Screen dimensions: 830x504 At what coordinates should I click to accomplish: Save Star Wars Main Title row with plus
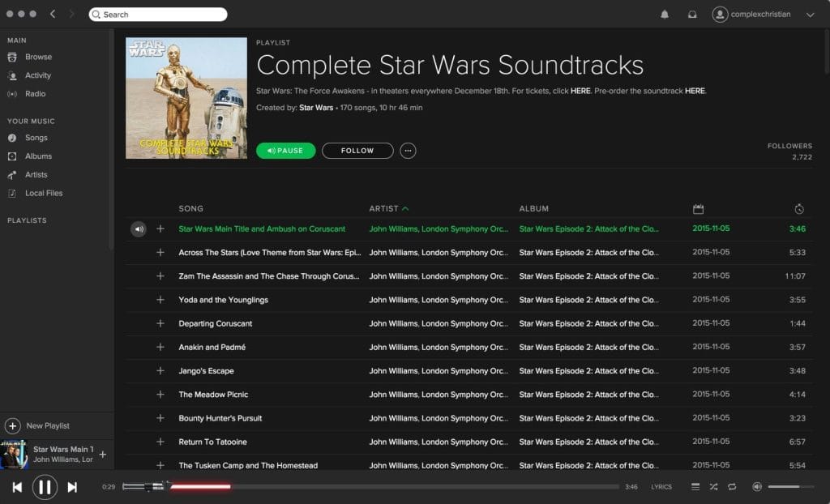coord(160,229)
